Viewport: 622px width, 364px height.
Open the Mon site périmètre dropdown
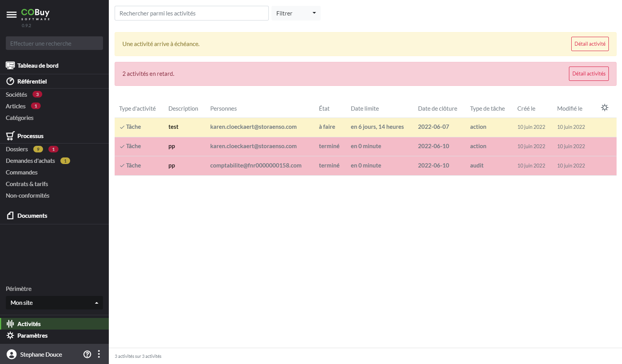[54, 303]
